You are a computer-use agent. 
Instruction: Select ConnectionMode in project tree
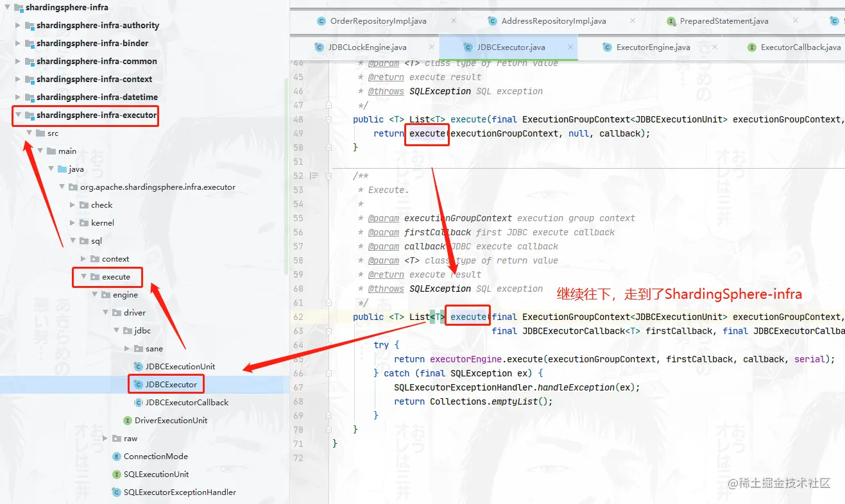coord(156,457)
